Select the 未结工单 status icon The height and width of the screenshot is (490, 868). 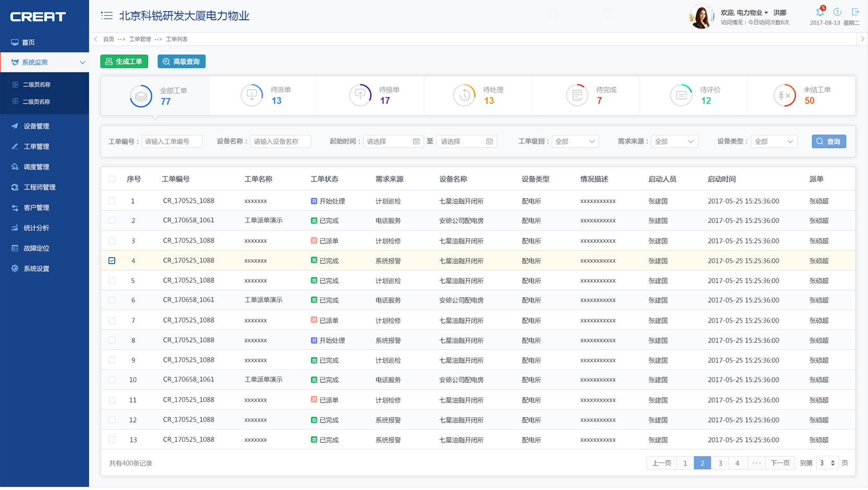point(784,95)
